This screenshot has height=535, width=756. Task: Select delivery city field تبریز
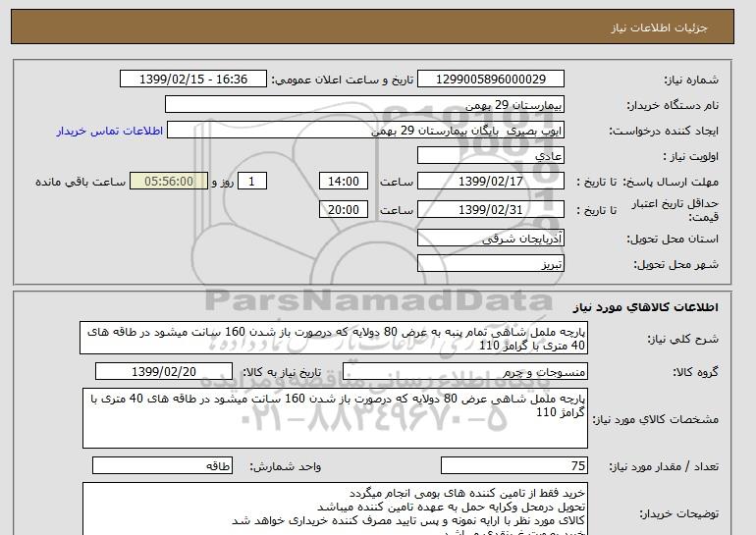point(490,264)
